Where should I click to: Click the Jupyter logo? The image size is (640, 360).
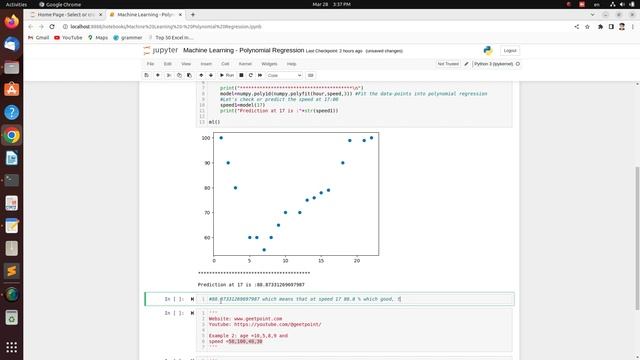point(160,51)
